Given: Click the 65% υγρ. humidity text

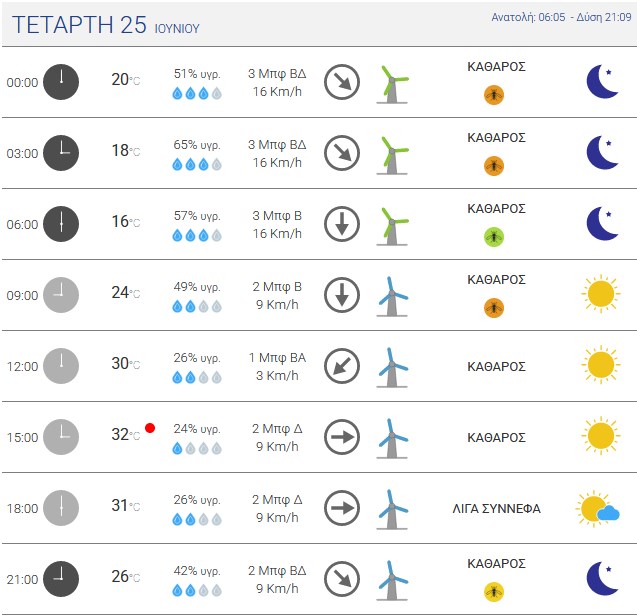Looking at the screenshot, I should pos(197,145).
